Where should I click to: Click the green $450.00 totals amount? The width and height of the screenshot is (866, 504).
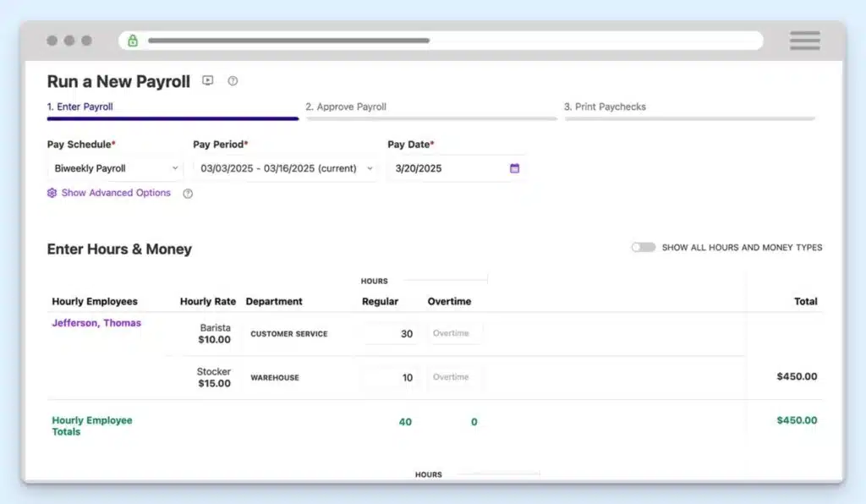click(x=797, y=420)
